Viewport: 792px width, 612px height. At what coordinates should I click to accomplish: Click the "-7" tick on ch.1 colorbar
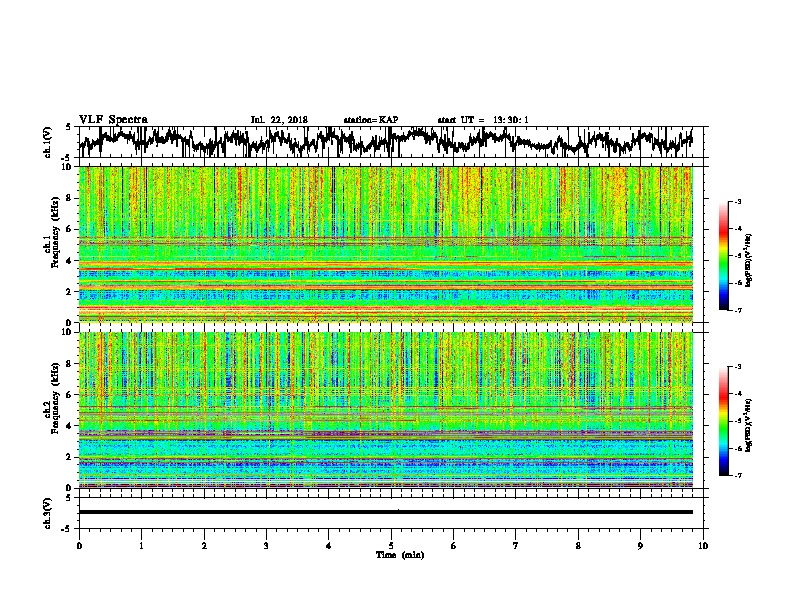tap(737, 310)
